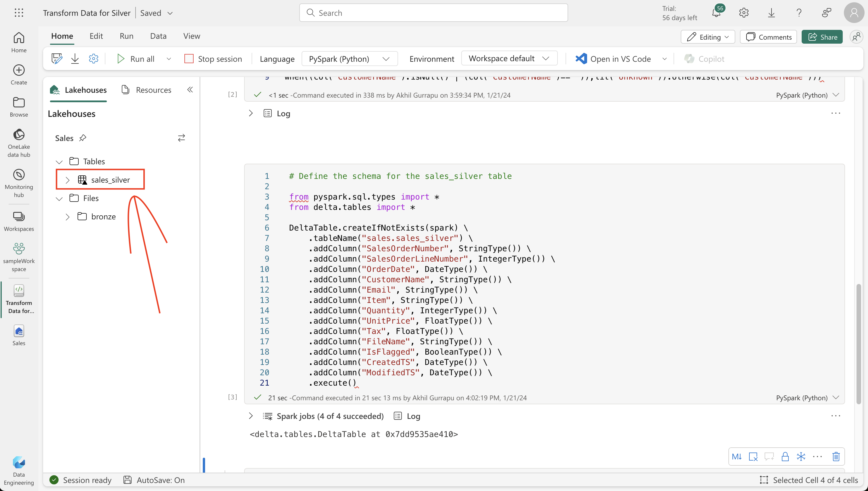Click the Copilot button
The width and height of the screenshot is (868, 491).
[704, 59]
